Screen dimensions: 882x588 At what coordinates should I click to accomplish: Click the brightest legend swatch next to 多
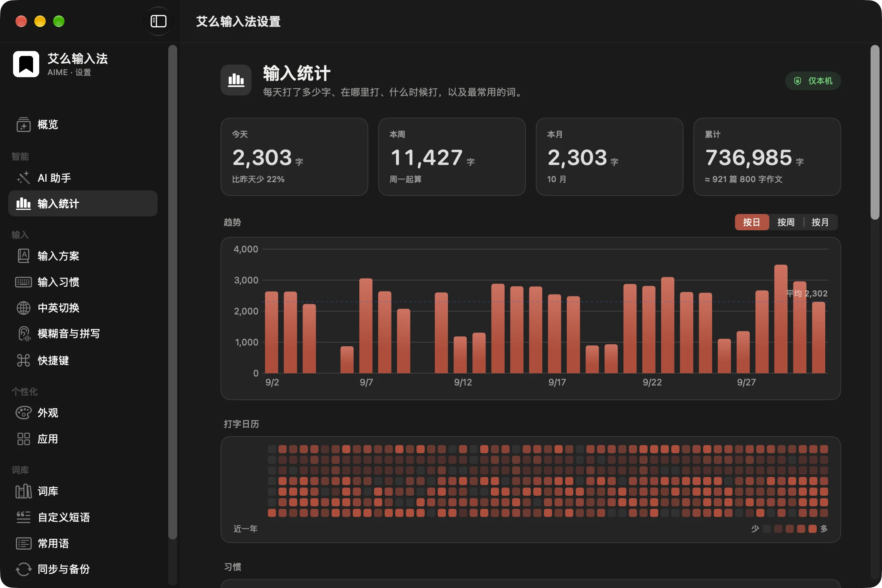(x=813, y=529)
